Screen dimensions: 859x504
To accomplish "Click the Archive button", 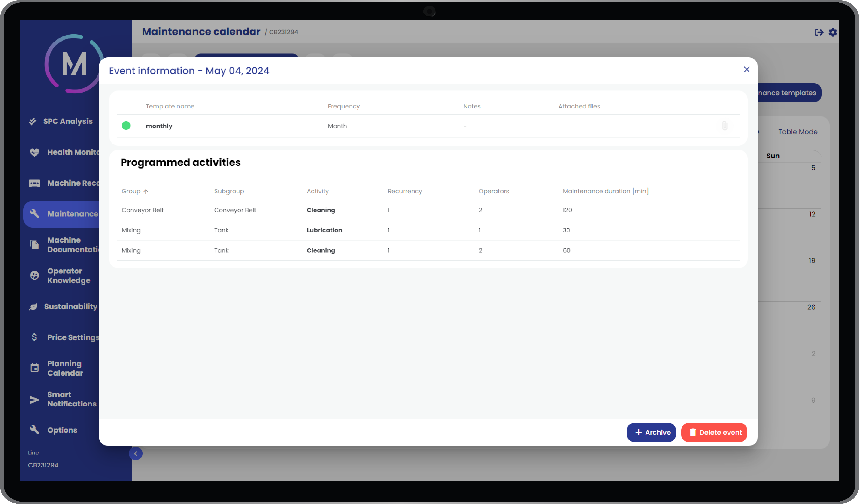I will pyautogui.click(x=651, y=432).
